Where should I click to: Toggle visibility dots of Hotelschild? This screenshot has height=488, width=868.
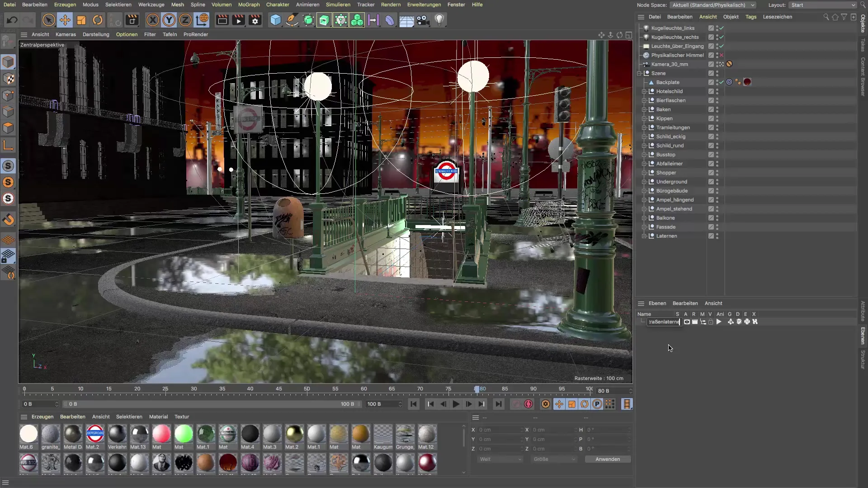coord(717,91)
